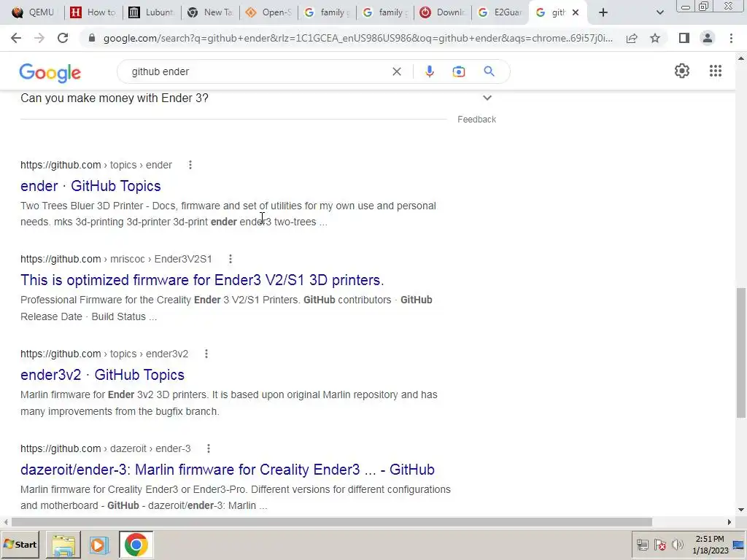Switch to the Downloads tab
The height and width of the screenshot is (560, 747).
coord(443,12)
